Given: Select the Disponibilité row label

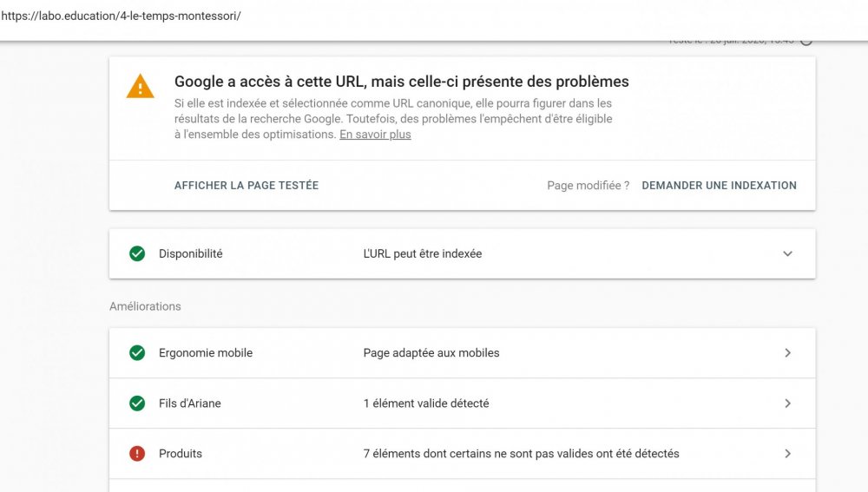Looking at the screenshot, I should point(190,254).
